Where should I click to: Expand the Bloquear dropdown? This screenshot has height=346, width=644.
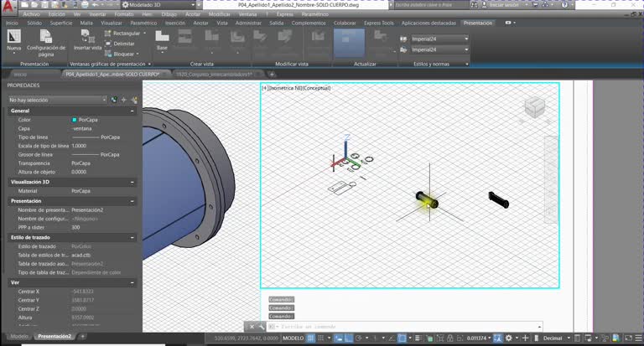click(138, 54)
